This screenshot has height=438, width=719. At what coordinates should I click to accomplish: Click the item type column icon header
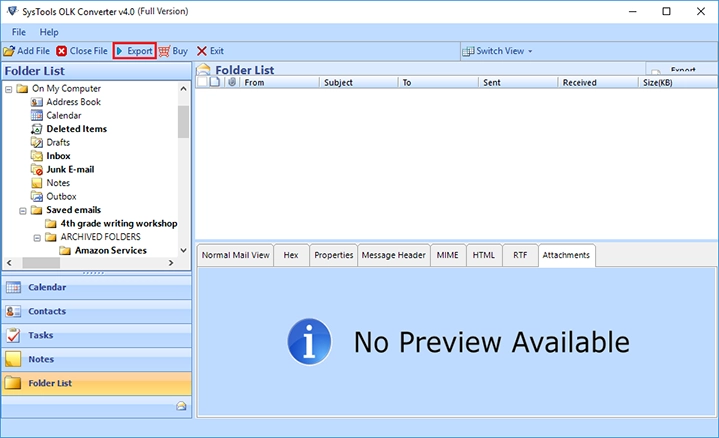[x=216, y=82]
